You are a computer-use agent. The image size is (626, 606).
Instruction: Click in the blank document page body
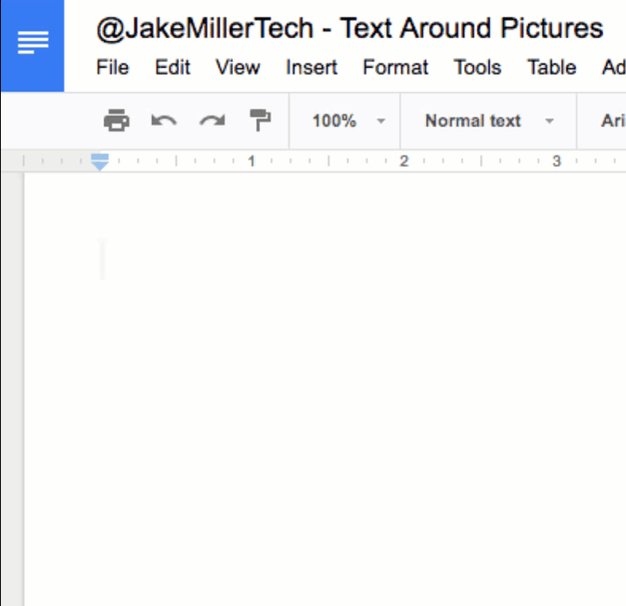(325, 389)
